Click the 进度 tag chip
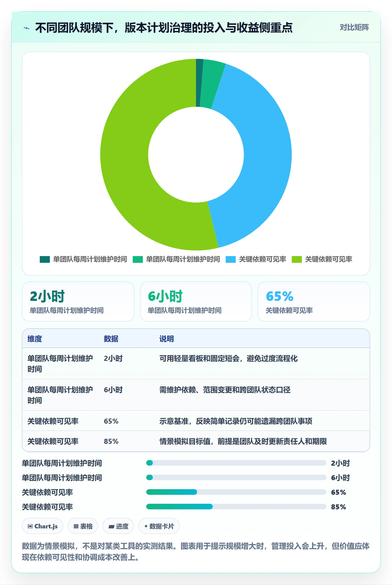Screen dimensions: 392x585 click(x=118, y=526)
